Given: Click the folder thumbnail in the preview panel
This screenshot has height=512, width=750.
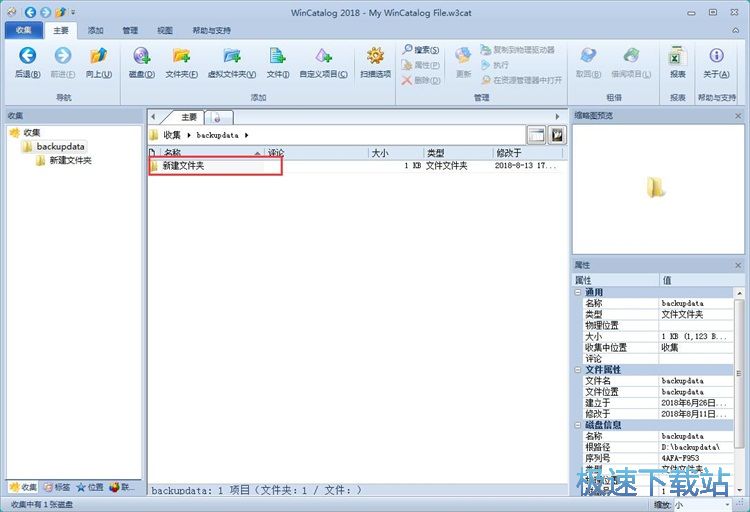Looking at the screenshot, I should (x=655, y=187).
